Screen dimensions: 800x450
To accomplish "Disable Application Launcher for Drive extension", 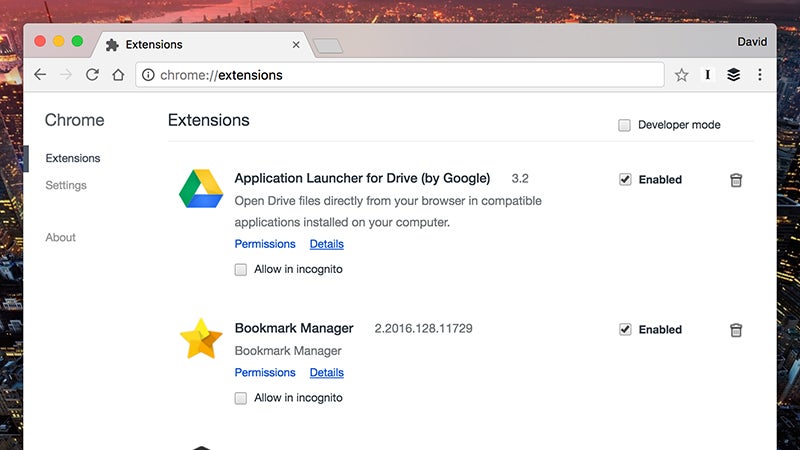I will point(625,180).
